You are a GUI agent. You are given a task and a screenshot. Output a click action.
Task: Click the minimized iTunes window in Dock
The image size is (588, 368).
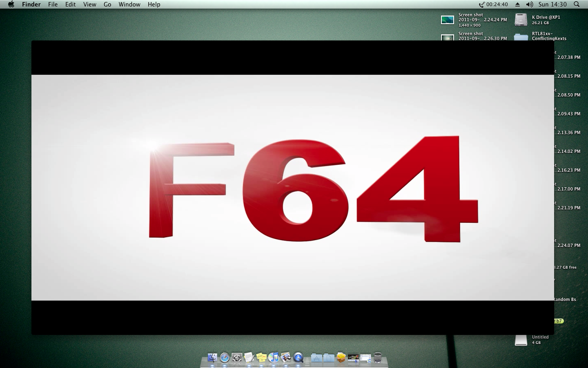(365, 359)
